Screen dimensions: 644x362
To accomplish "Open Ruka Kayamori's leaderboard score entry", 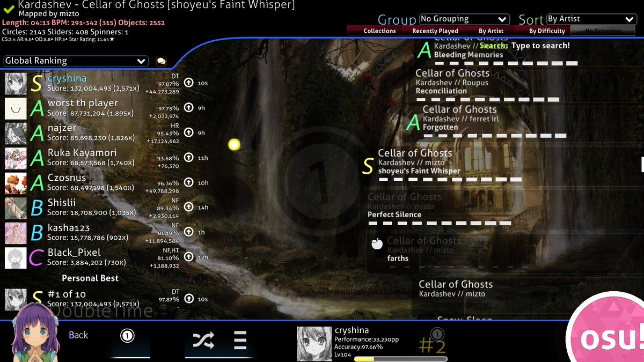I will tap(107, 158).
